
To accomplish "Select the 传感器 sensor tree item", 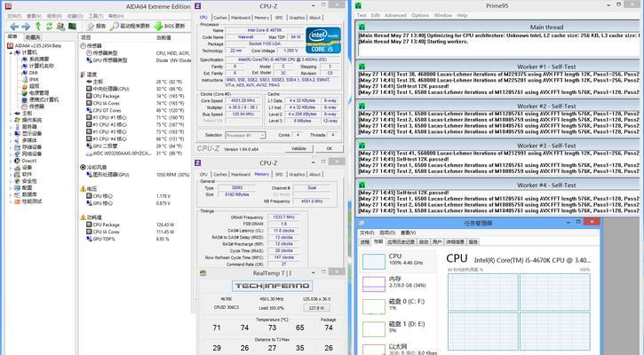I will coord(33,106).
